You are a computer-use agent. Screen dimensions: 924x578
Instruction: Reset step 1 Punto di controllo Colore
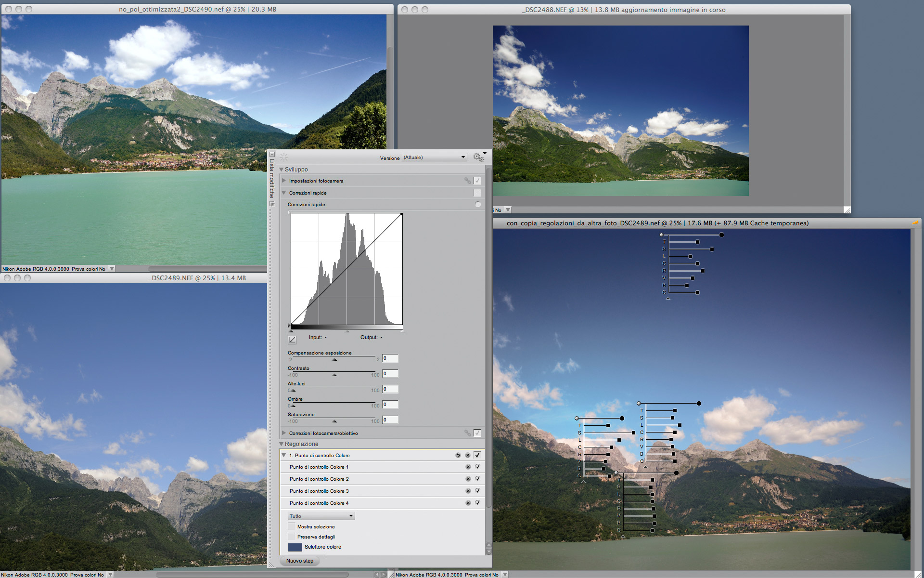(458, 455)
